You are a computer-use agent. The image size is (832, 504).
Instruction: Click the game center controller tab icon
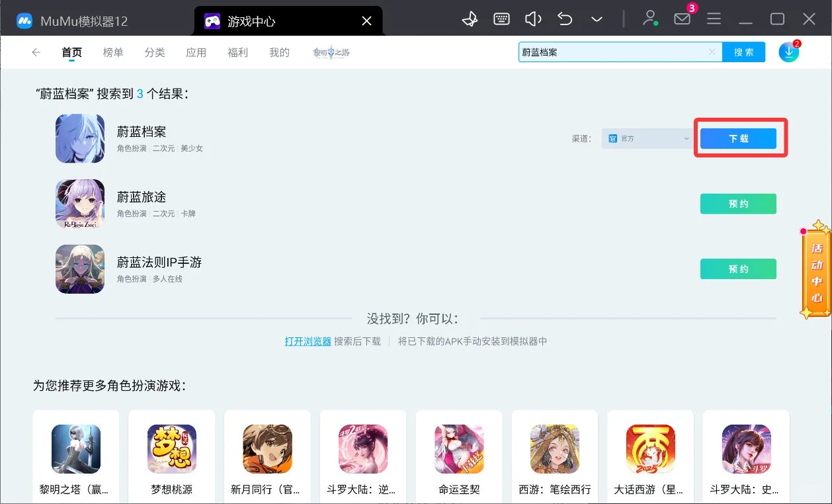pos(212,21)
